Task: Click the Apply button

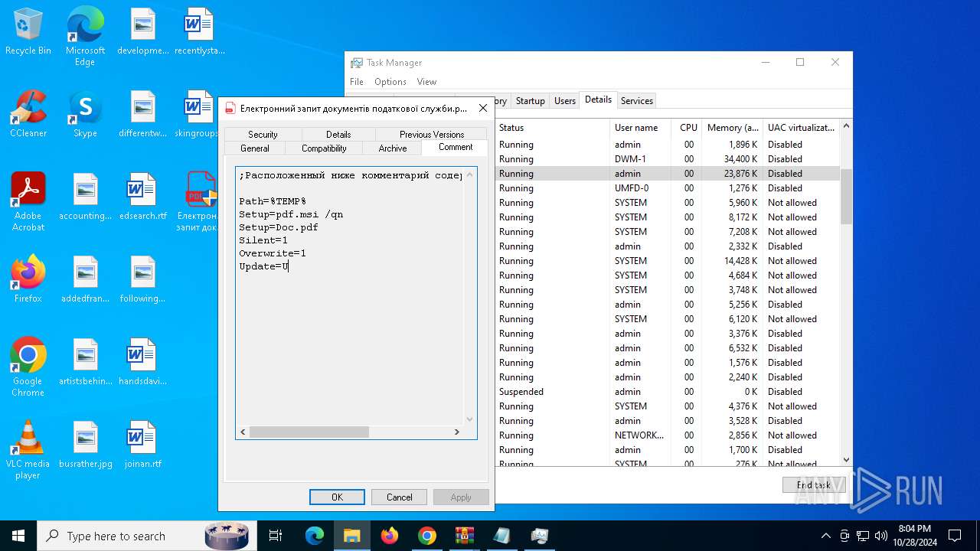Action: (461, 497)
